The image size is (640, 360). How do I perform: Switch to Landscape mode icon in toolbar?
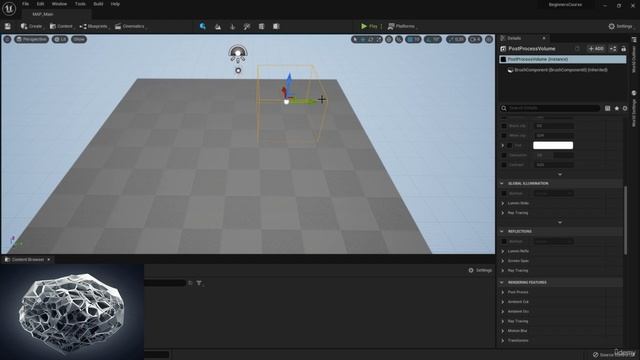click(x=218, y=27)
